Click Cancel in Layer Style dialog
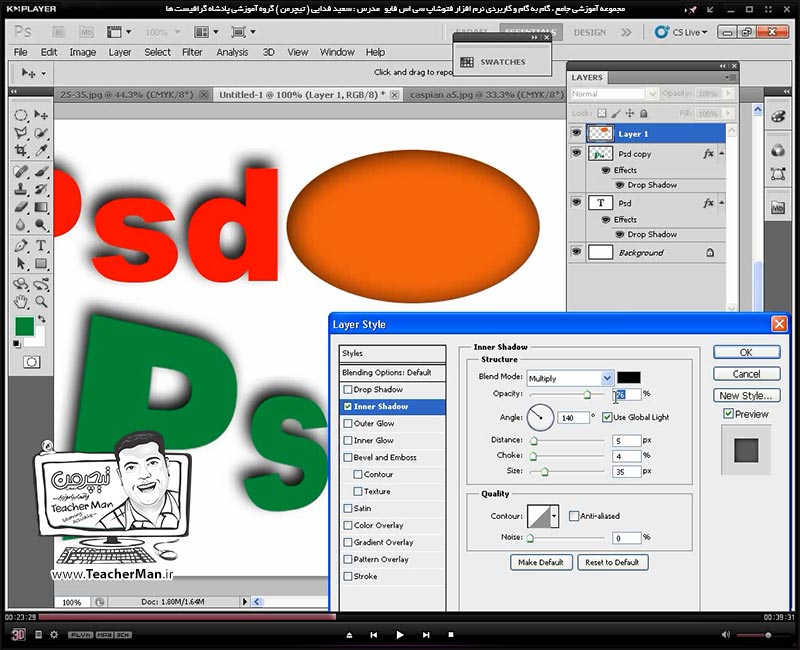Screen dimensions: 800x650 coord(746,374)
